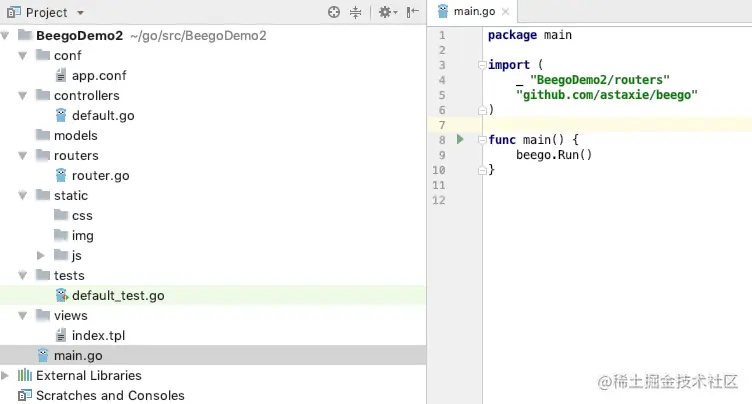Hide the Project tool window

click(412, 12)
